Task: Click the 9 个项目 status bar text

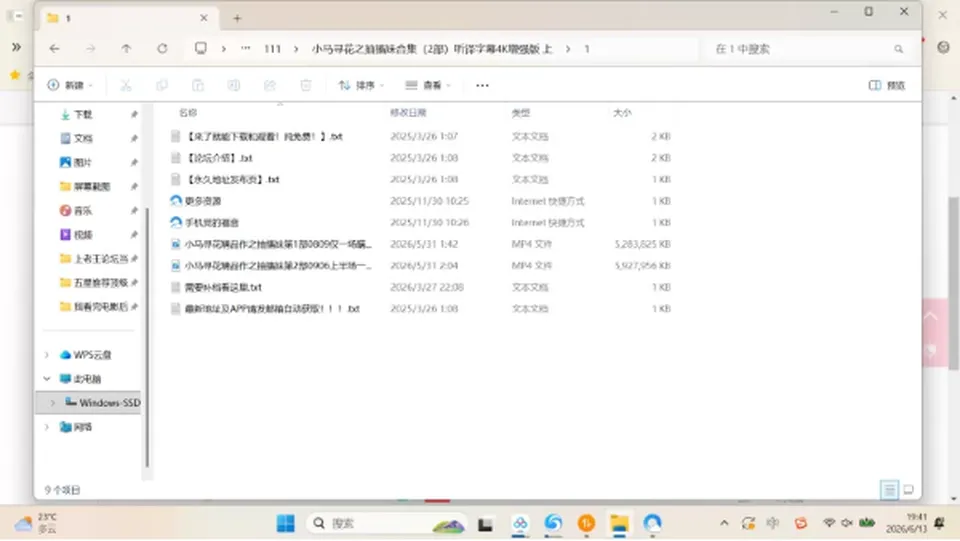Action: [x=62, y=490]
